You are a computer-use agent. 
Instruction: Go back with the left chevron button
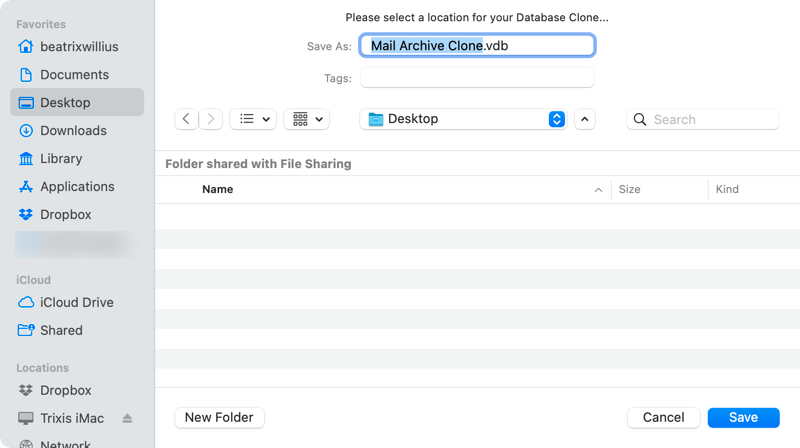coord(186,119)
